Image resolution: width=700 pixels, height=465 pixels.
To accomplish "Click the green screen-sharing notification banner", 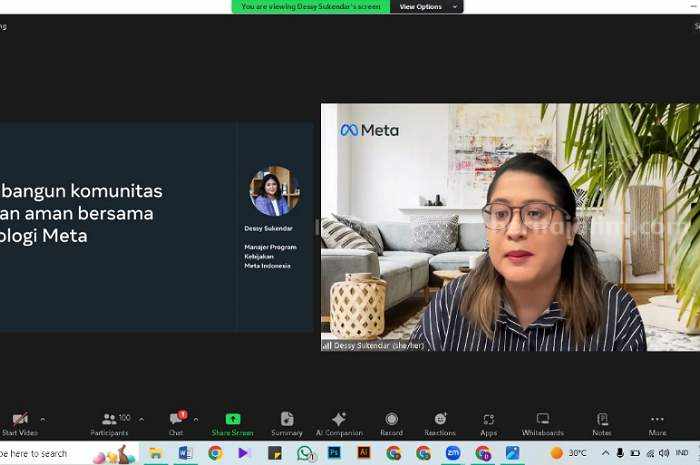I will [x=311, y=7].
